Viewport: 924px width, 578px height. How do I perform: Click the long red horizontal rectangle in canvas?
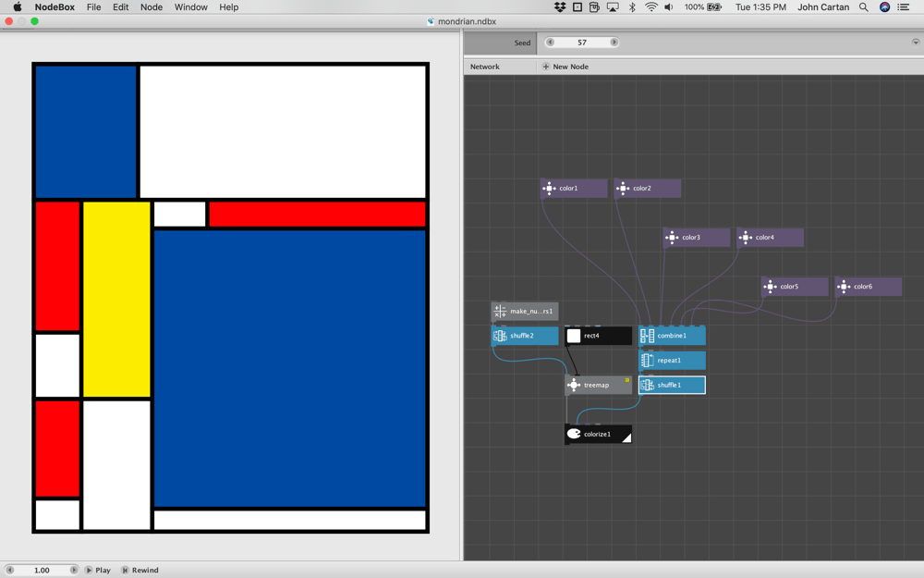317,215
